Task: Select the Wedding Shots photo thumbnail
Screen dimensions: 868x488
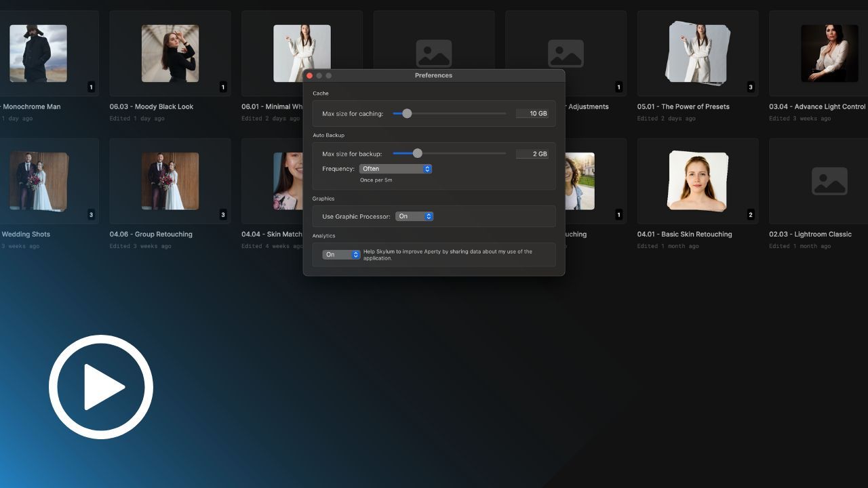Action: coord(39,181)
